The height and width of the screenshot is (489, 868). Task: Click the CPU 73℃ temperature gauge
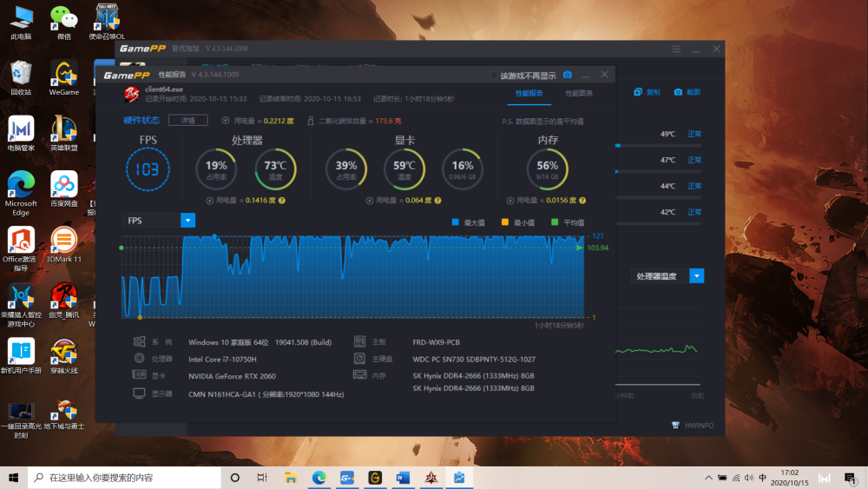pos(275,169)
